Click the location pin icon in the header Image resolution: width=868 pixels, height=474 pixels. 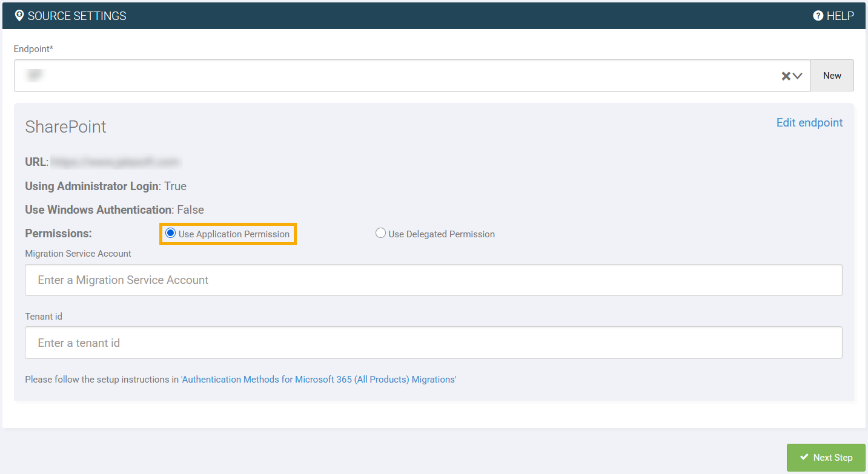pyautogui.click(x=19, y=15)
